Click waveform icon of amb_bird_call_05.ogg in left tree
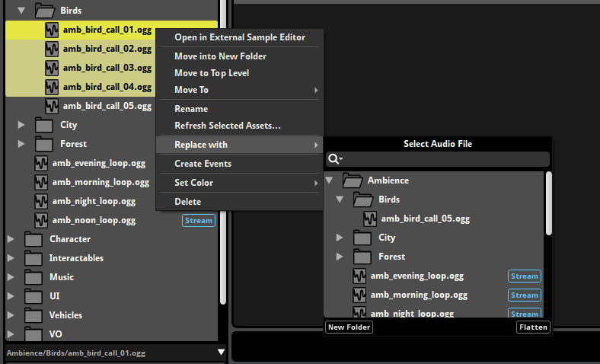The width and height of the screenshot is (600, 364). 52,106
